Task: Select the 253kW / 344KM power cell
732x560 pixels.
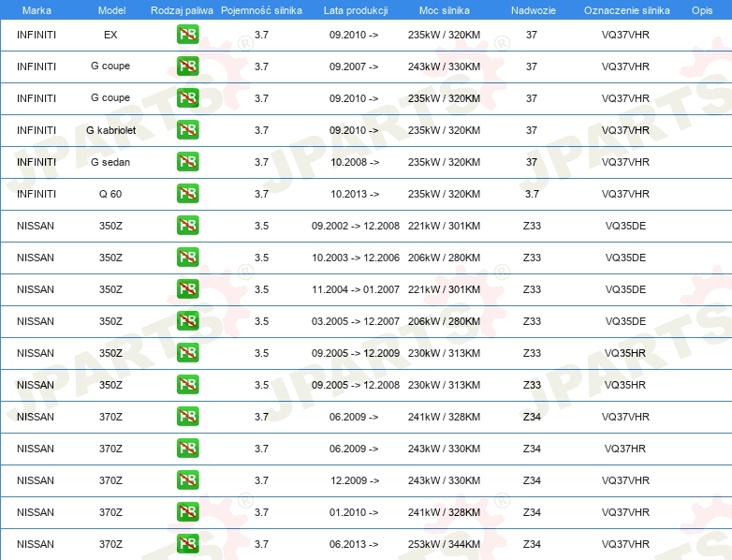Action: tap(444, 544)
